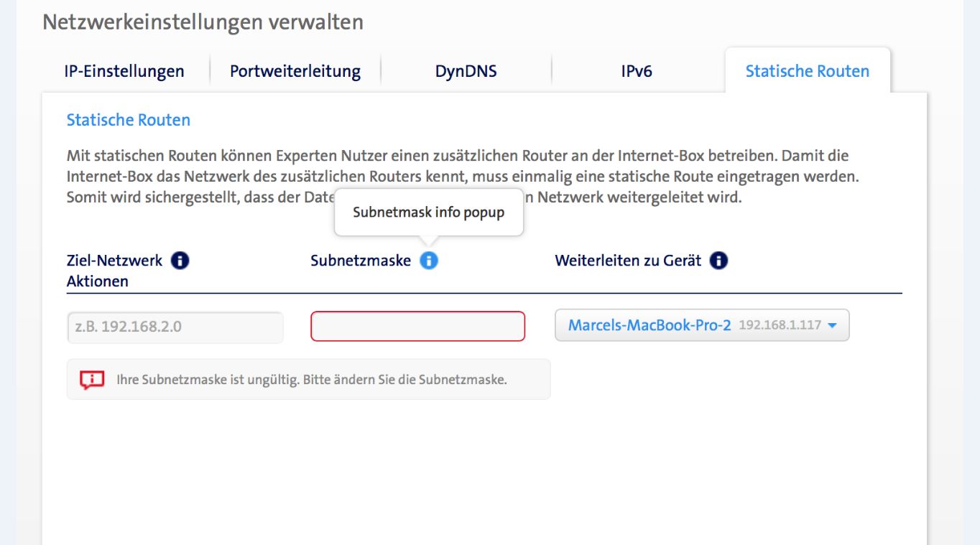
Task: Open the Weiterleiten zu Gerät info icon
Action: (x=718, y=261)
